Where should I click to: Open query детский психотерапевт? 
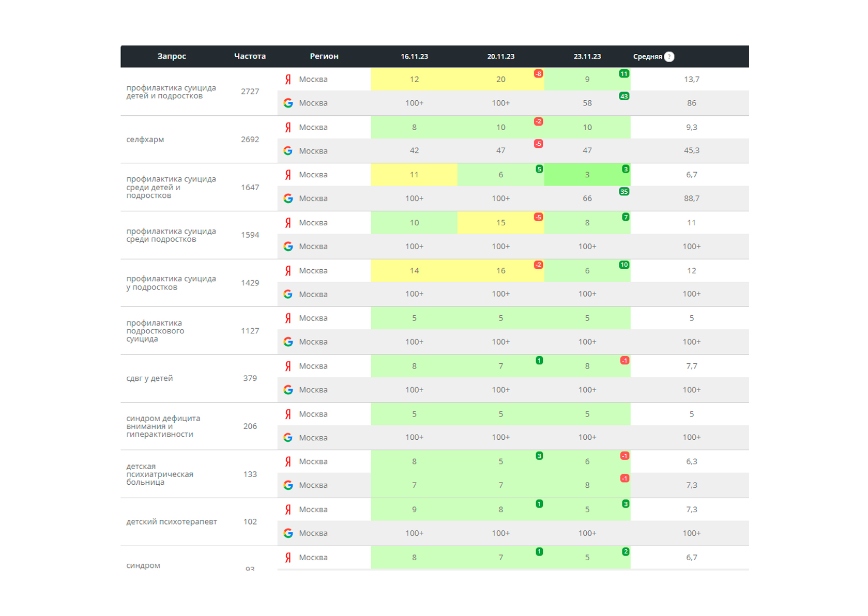172,522
